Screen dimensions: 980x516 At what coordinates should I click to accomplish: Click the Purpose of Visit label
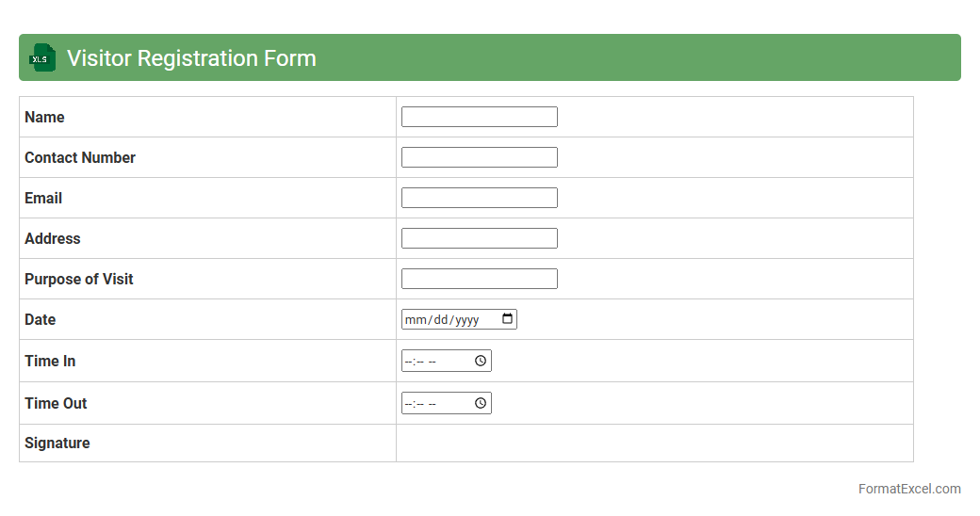click(x=79, y=279)
